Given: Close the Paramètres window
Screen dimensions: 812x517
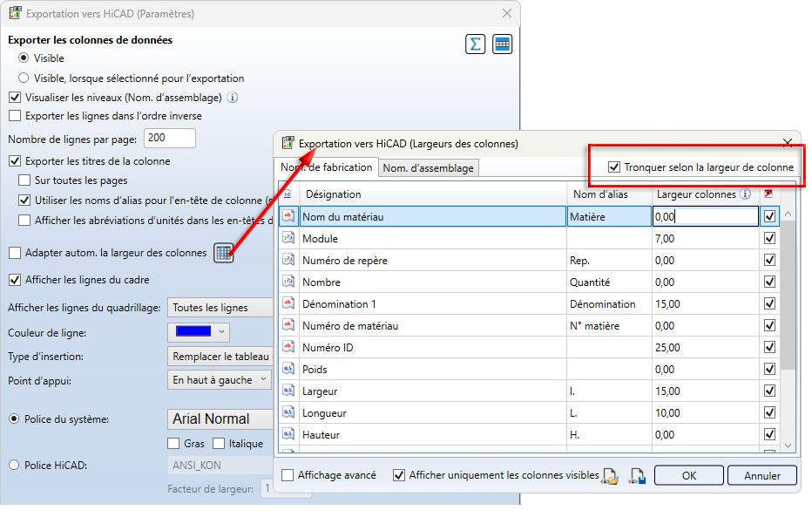Looking at the screenshot, I should point(507,13).
